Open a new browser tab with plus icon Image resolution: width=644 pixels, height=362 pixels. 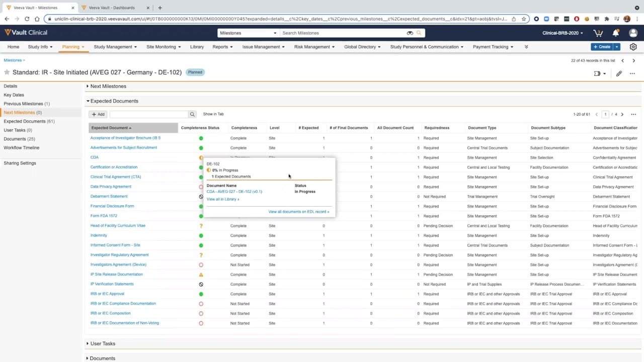tap(160, 8)
